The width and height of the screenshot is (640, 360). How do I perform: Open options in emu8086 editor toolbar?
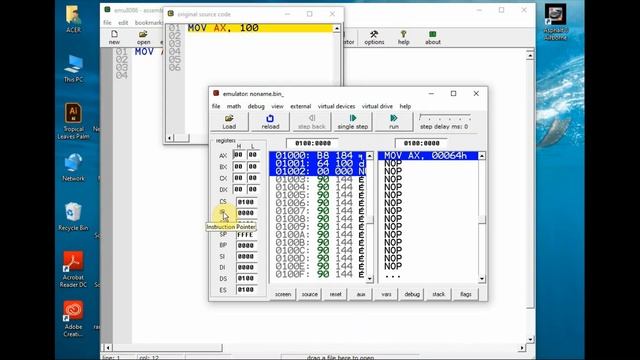pyautogui.click(x=374, y=37)
